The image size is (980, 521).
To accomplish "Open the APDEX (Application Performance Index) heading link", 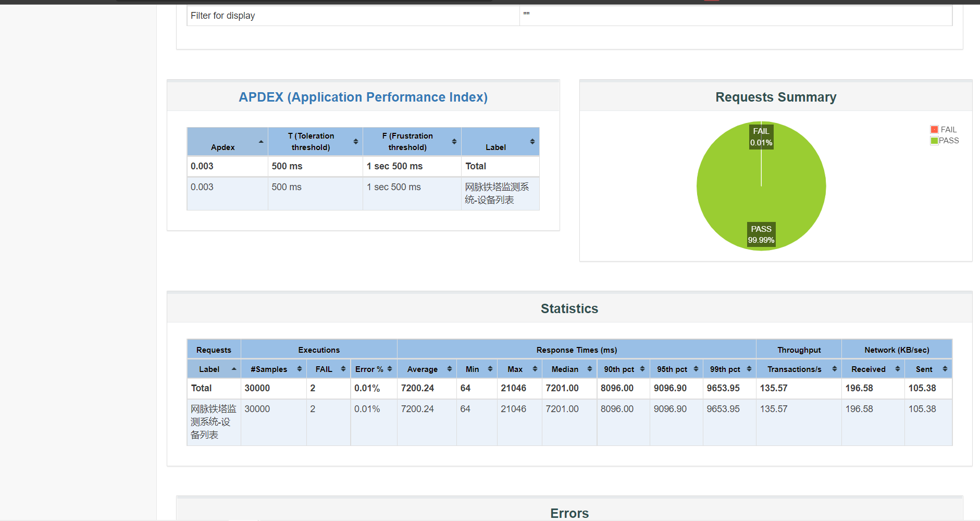I will [363, 97].
